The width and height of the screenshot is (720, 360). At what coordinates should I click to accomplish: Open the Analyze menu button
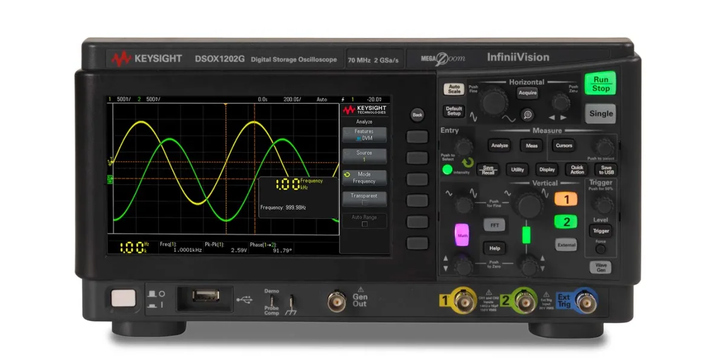(x=500, y=146)
